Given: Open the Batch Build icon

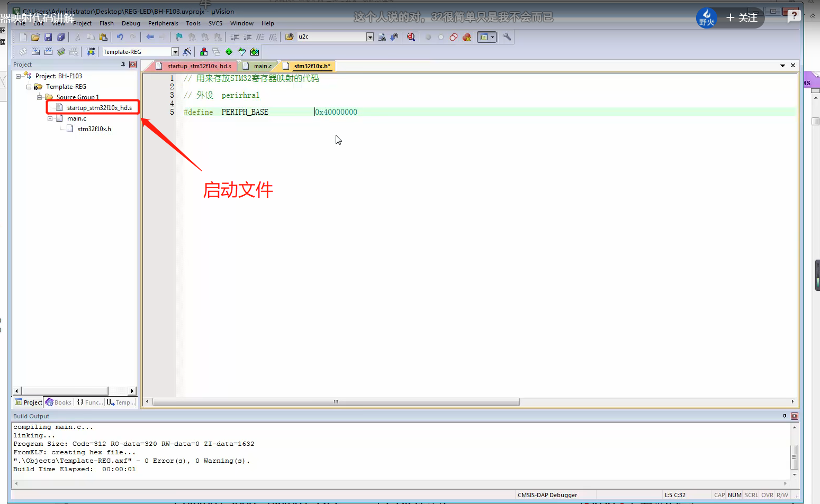Looking at the screenshot, I should (61, 52).
